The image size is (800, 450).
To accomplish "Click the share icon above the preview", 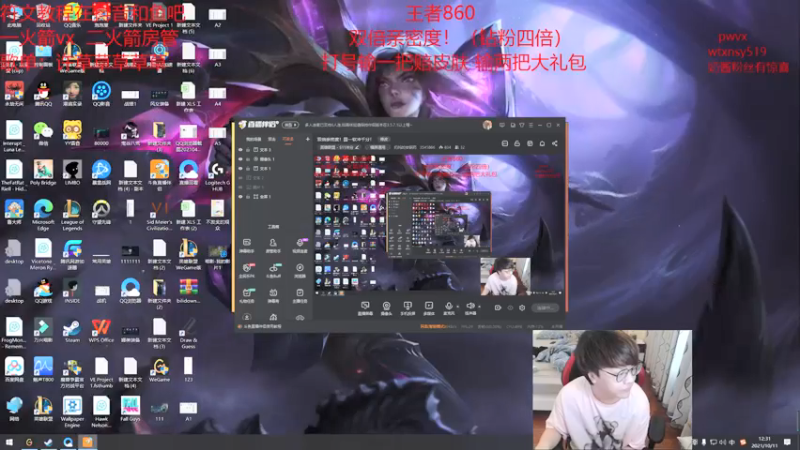I will [x=555, y=143].
